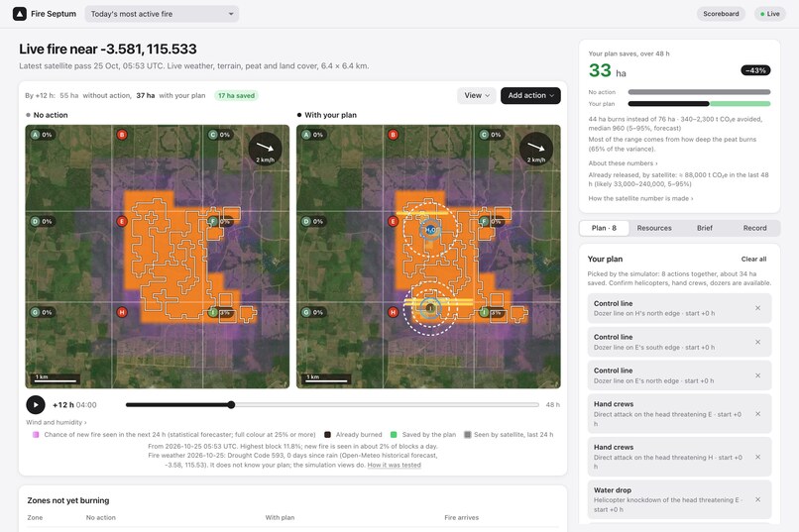Click red zone E marker on the No action map
Image resolution: width=799 pixels, height=532 pixels.
[121, 222]
